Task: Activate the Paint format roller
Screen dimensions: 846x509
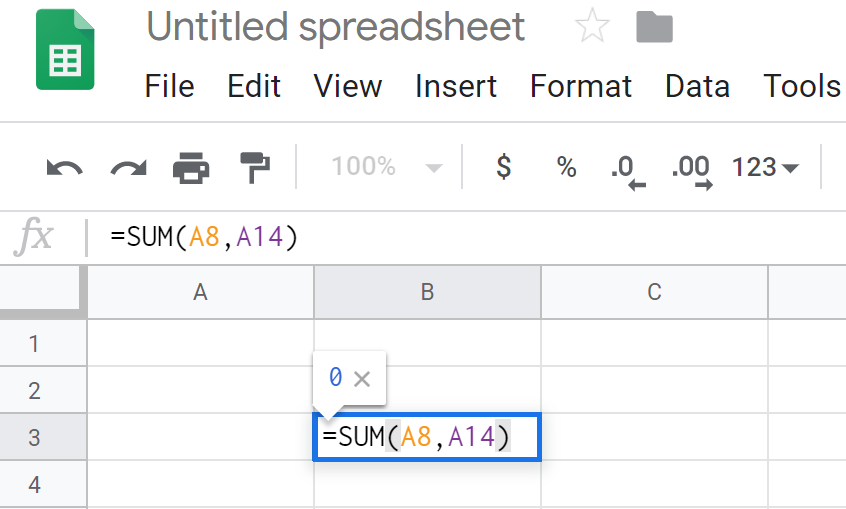Action: (255, 167)
